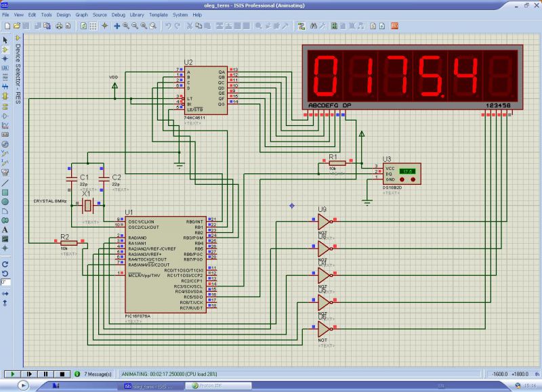
Task: Select the 2D box drawing tool
Action: point(5,192)
